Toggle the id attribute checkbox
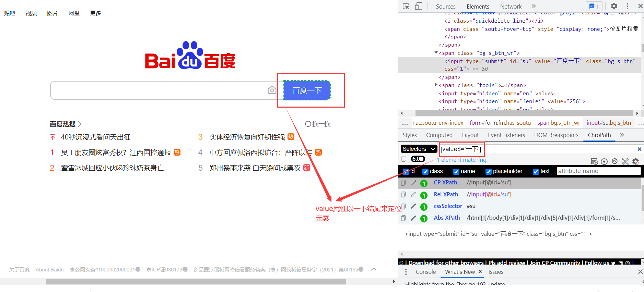The width and height of the screenshot is (644, 292). pos(406,171)
